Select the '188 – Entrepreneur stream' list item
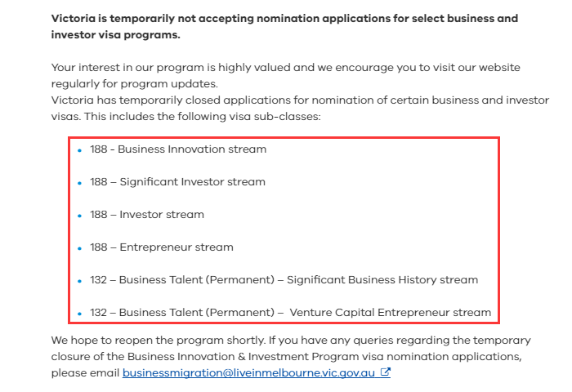Viewport: 572px width, 392px height. coord(162,247)
